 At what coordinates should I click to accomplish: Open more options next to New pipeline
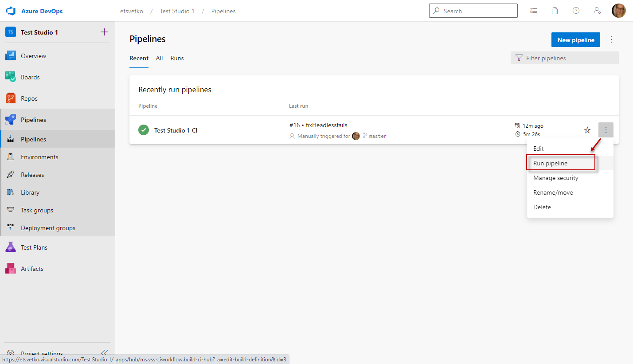pyautogui.click(x=611, y=39)
